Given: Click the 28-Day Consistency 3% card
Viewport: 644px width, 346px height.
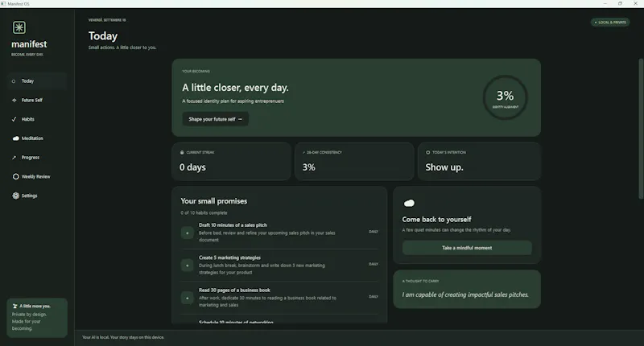Looking at the screenshot, I should tap(354, 162).
